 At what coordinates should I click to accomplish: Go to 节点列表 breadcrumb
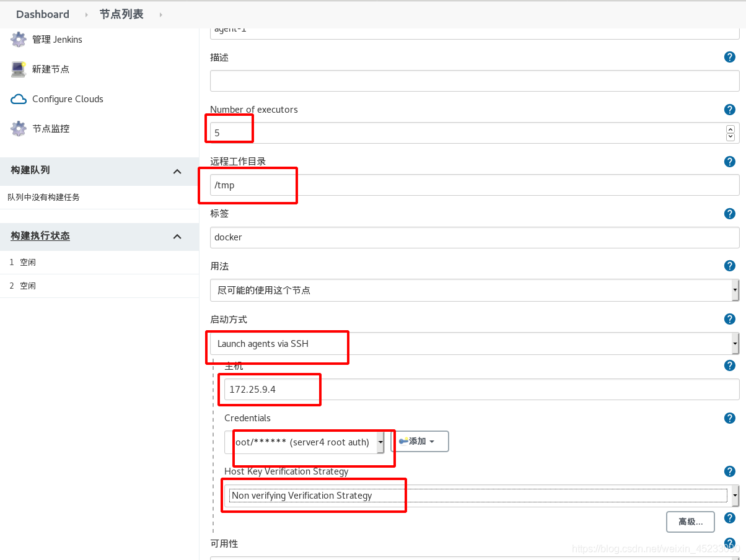click(121, 14)
